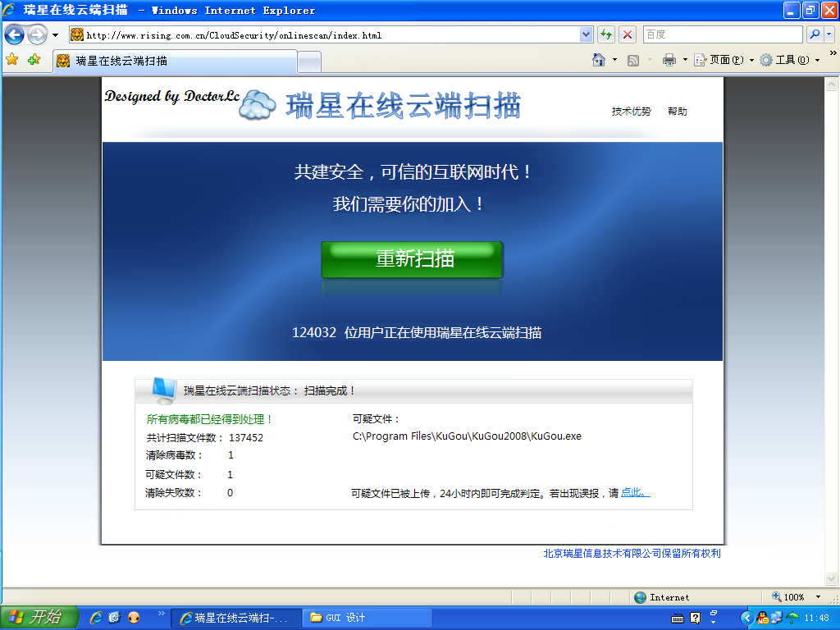Image resolution: width=840 pixels, height=630 pixels.
Task: Switch to 瑞星在线云端扫 taskbar window
Action: 235,618
